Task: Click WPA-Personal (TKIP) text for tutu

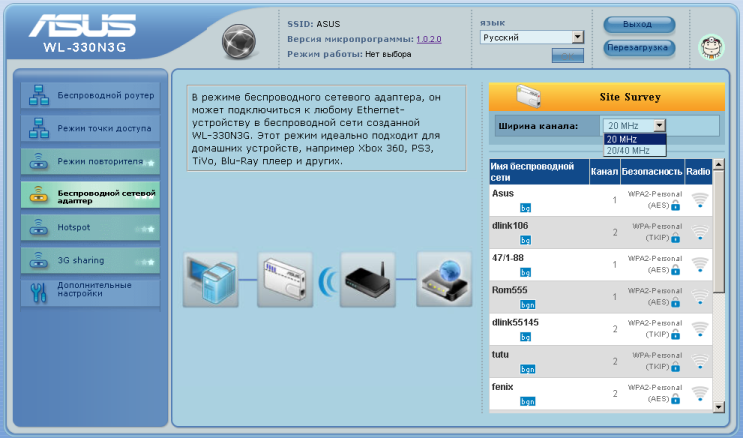Action: point(657,361)
